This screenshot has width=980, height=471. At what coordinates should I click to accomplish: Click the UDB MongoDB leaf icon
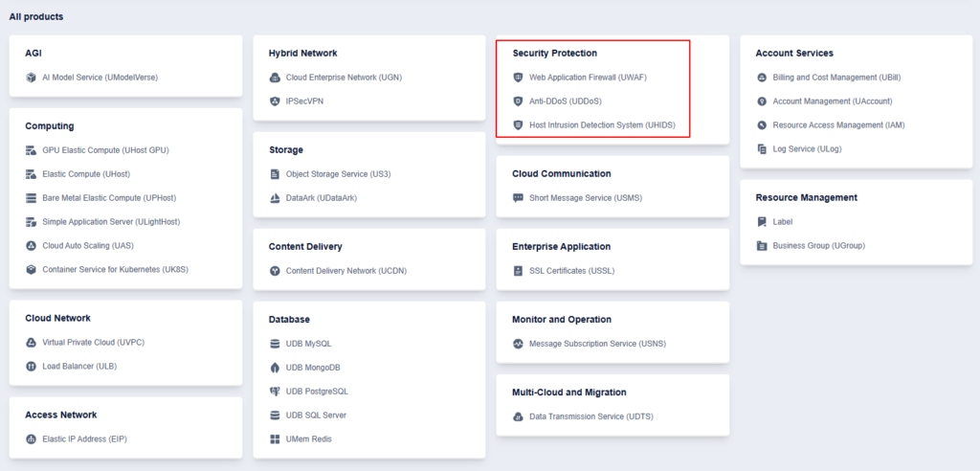pyautogui.click(x=275, y=368)
